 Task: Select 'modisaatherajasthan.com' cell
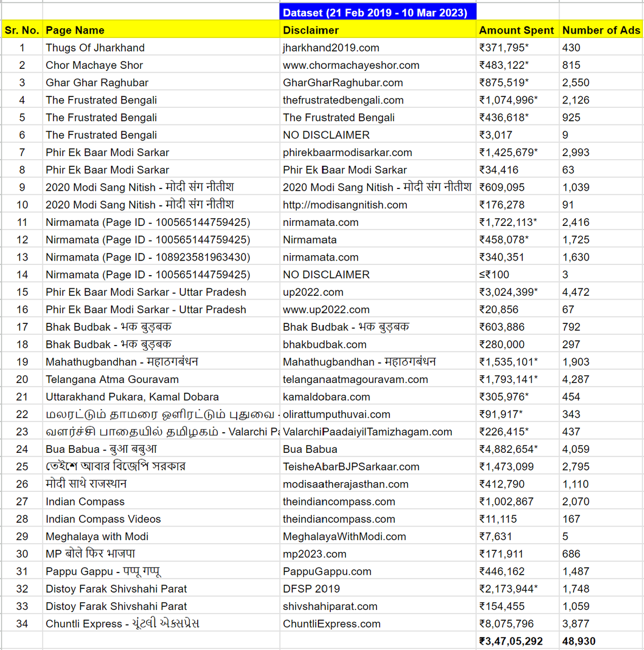click(378, 484)
